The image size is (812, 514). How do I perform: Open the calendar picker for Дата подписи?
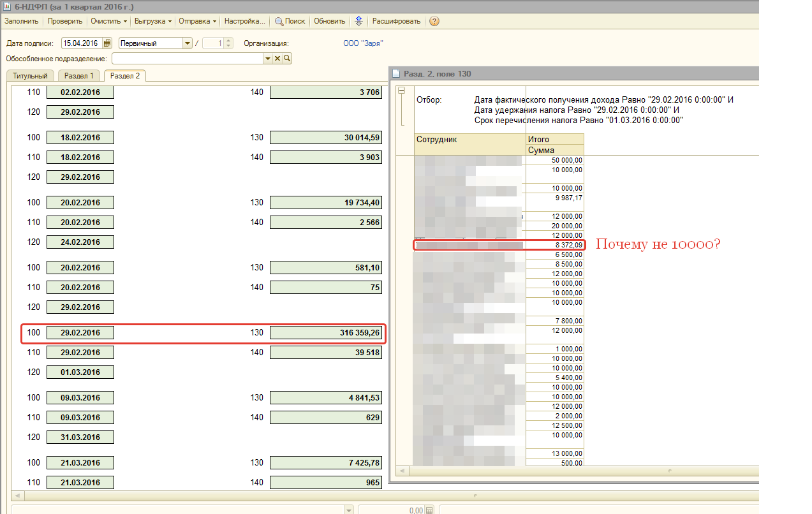107,43
